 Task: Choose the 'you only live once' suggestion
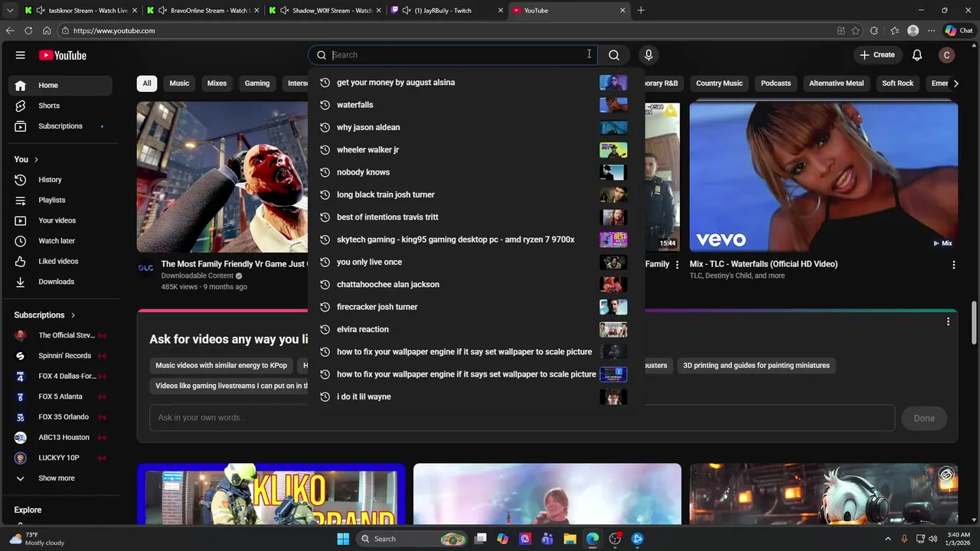click(475, 262)
